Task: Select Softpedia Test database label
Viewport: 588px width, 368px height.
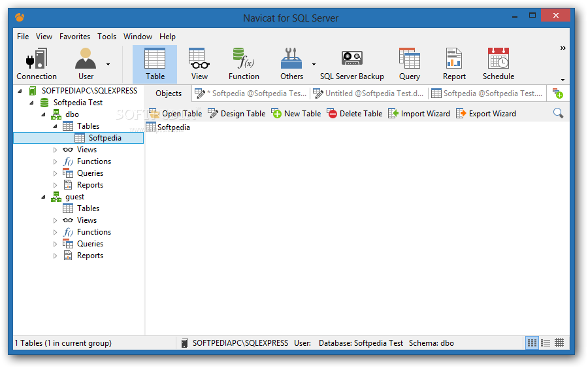Action: pos(78,103)
